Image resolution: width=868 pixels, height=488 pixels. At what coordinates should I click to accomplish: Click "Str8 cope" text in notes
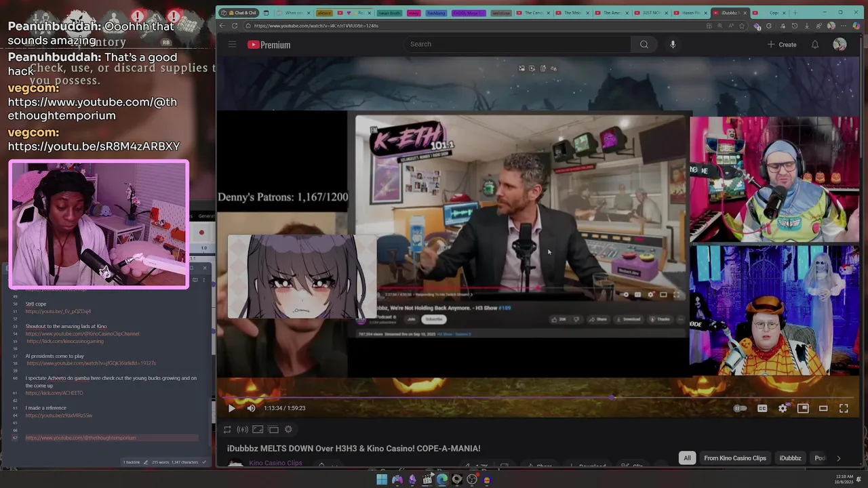(x=36, y=304)
